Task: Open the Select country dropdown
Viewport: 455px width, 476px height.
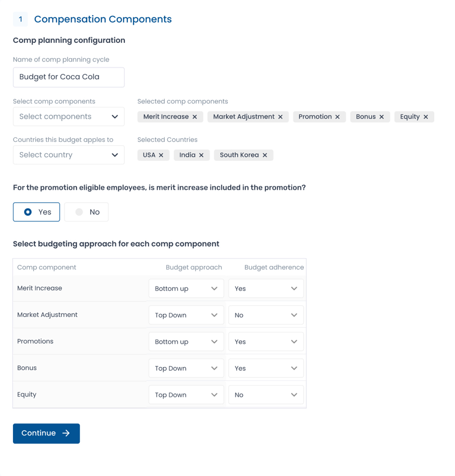Action: [x=69, y=155]
